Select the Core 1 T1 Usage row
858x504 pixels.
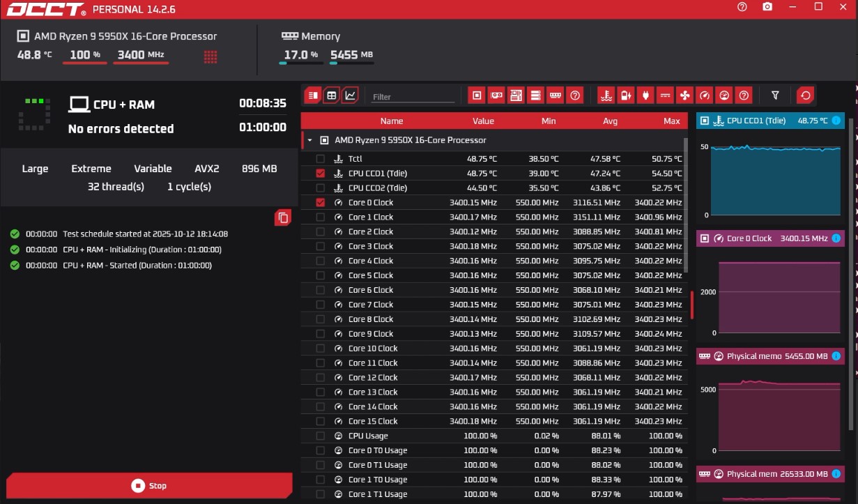click(x=494, y=494)
